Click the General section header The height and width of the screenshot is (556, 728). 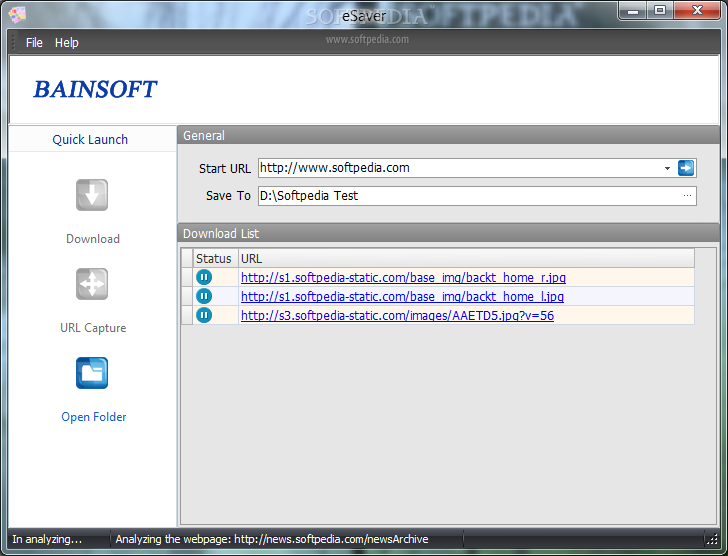448,135
